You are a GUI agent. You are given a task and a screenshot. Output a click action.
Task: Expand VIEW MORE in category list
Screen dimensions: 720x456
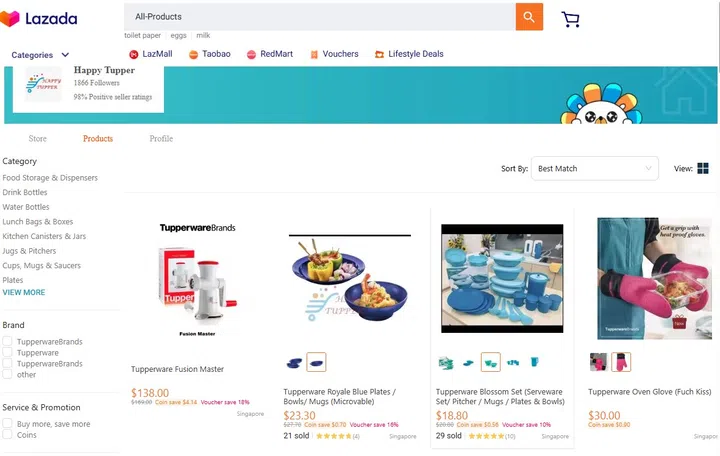click(x=24, y=293)
